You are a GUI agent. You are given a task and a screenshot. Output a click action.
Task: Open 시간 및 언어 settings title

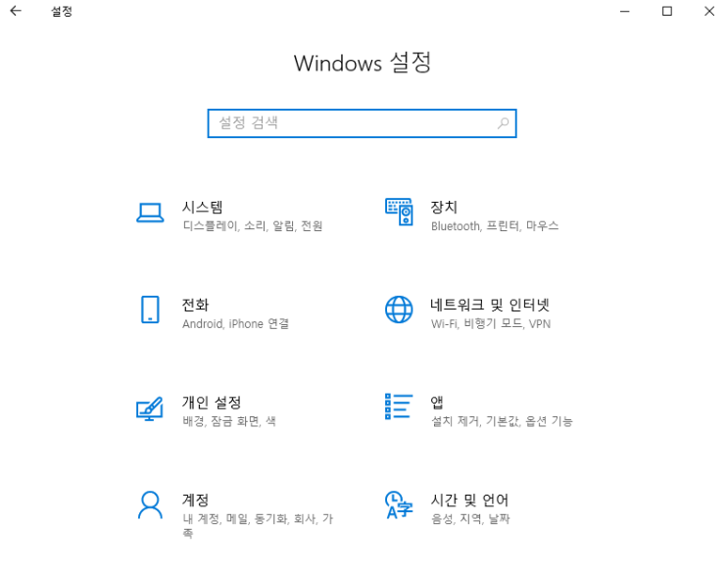(x=469, y=500)
